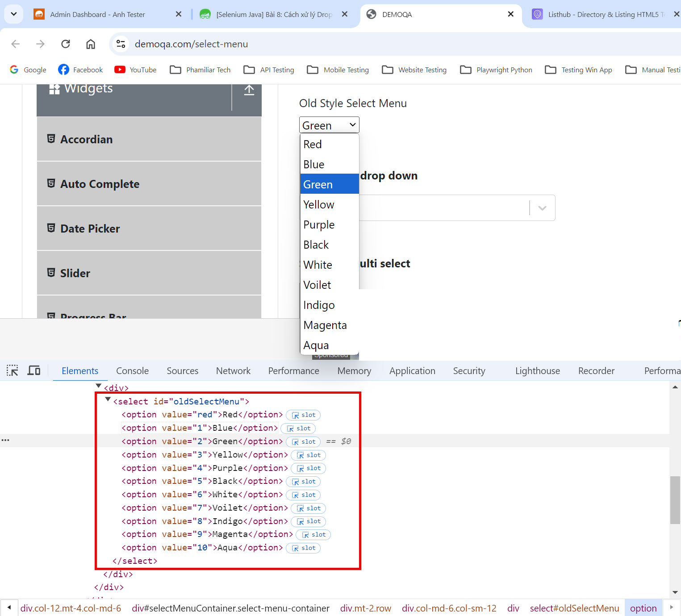Screen dimensions: 681x616
Task: Choose Magenta from the color dropdown list
Action: click(x=330, y=325)
